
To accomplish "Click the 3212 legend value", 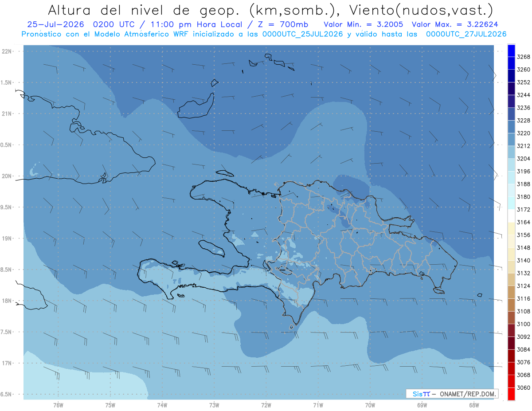I will [524, 146].
